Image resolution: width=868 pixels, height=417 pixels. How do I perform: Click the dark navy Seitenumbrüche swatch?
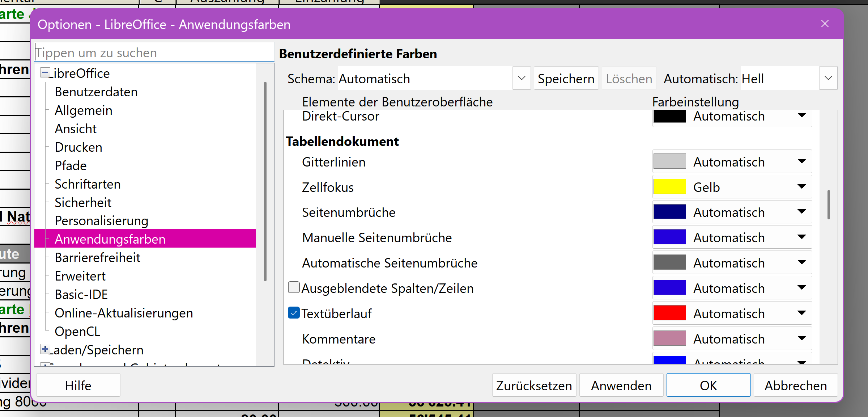pos(669,212)
